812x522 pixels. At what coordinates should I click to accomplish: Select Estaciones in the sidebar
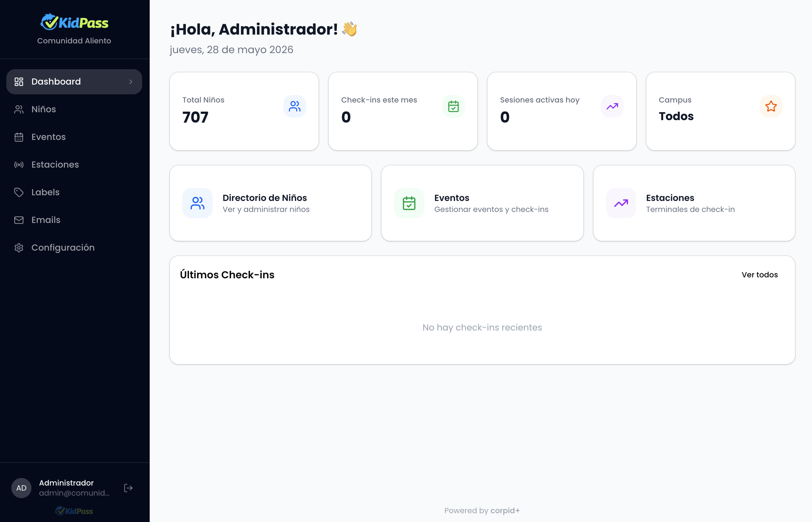pos(74,165)
